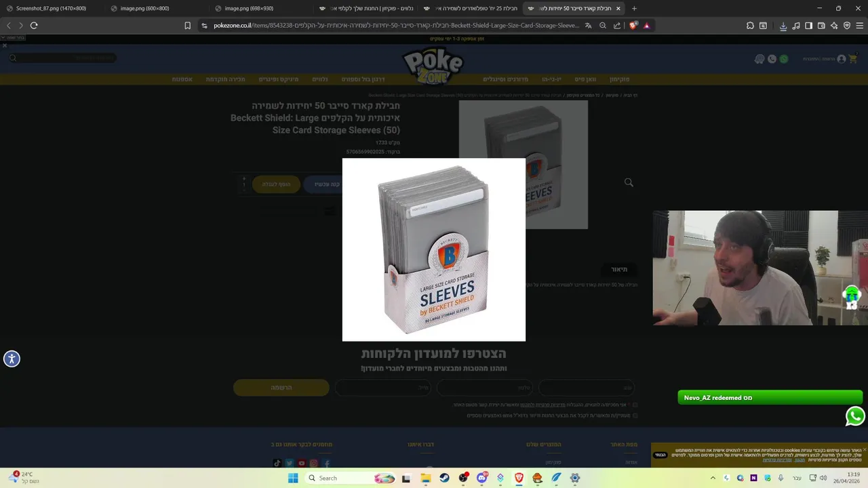Image resolution: width=868 pixels, height=488 pixels.
Task: Click the site search field in header
Action: pyautogui.click(x=62, y=58)
